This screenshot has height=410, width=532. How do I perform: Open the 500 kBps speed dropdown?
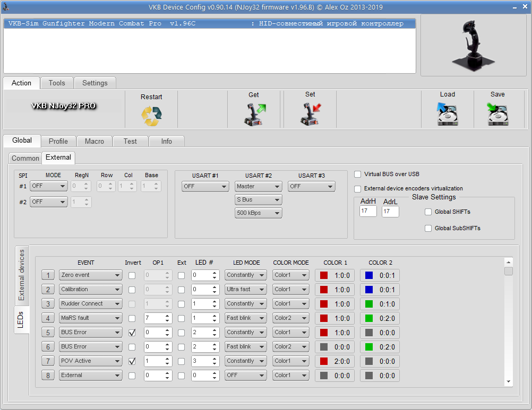pyautogui.click(x=258, y=213)
